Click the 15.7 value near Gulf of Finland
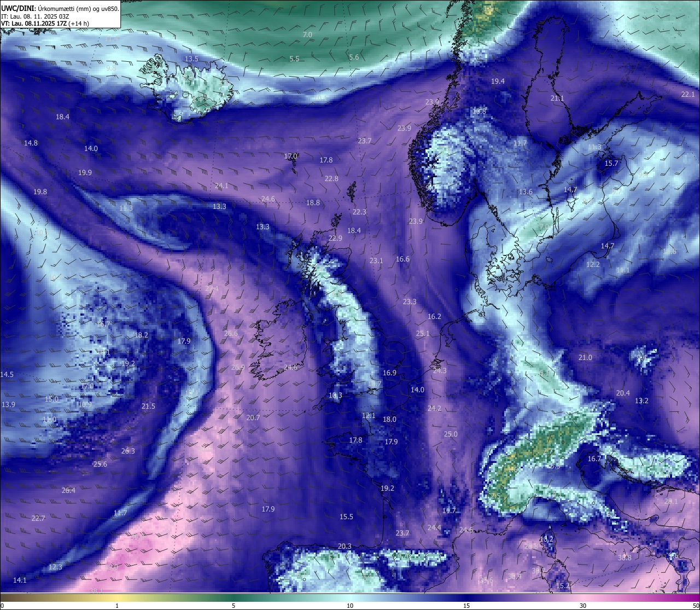The width and height of the screenshot is (700, 610). pyautogui.click(x=611, y=163)
